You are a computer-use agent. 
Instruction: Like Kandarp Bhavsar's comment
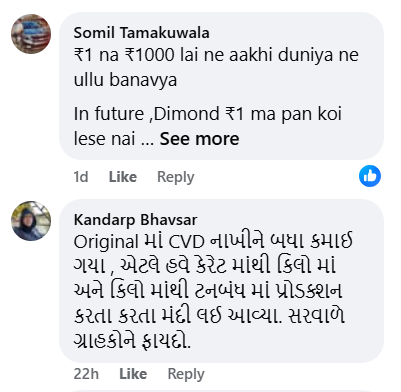point(133,374)
